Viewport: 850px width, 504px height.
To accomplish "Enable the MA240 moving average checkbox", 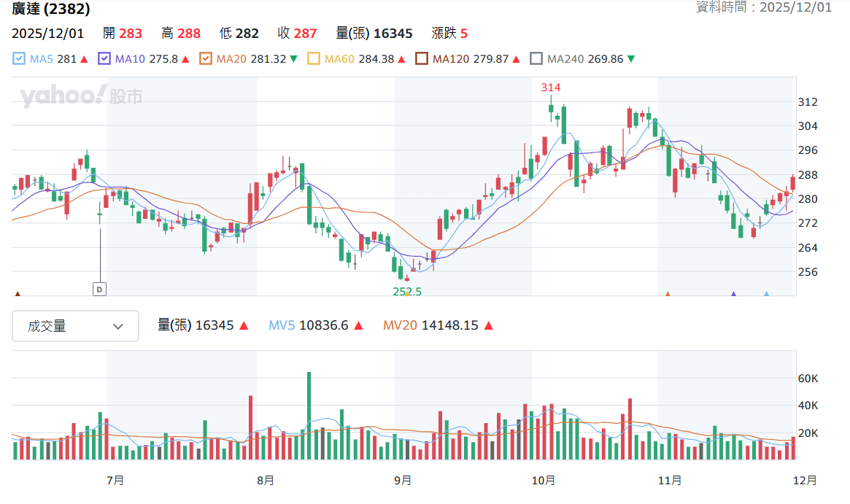I will click(x=536, y=58).
